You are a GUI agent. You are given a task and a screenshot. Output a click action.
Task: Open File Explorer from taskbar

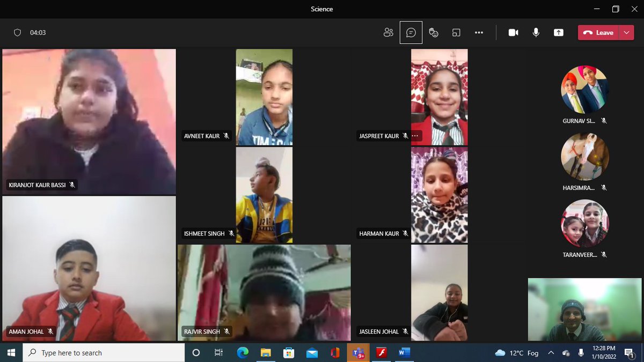[x=266, y=352]
